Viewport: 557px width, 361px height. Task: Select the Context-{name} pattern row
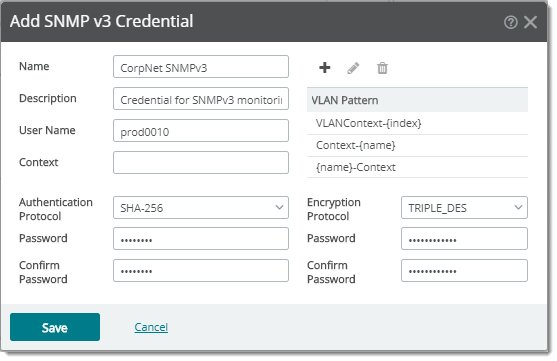[417, 145]
